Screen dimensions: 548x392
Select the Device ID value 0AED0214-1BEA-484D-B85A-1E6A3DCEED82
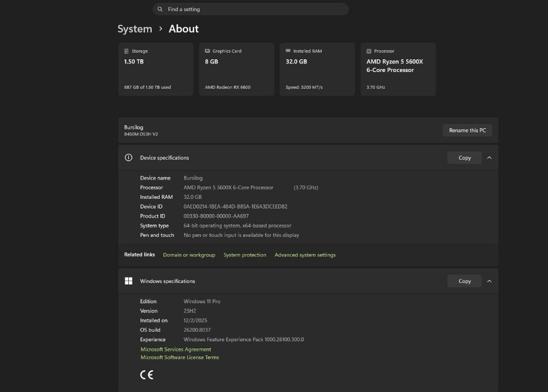coord(235,206)
